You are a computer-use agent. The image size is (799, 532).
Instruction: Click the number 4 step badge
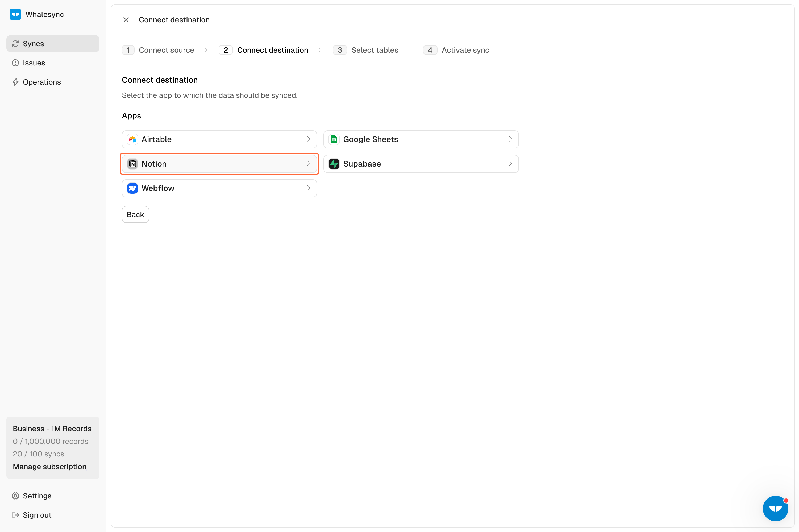(430, 50)
